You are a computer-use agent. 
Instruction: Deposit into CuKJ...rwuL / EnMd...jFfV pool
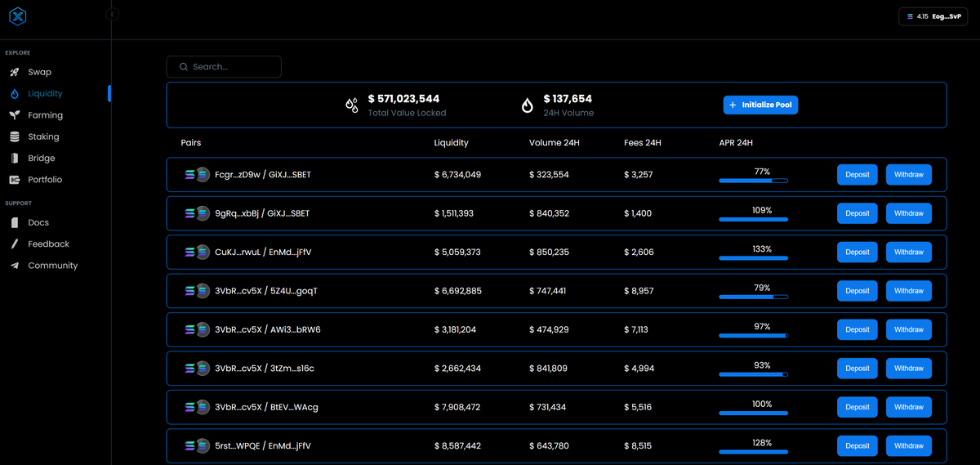click(857, 252)
